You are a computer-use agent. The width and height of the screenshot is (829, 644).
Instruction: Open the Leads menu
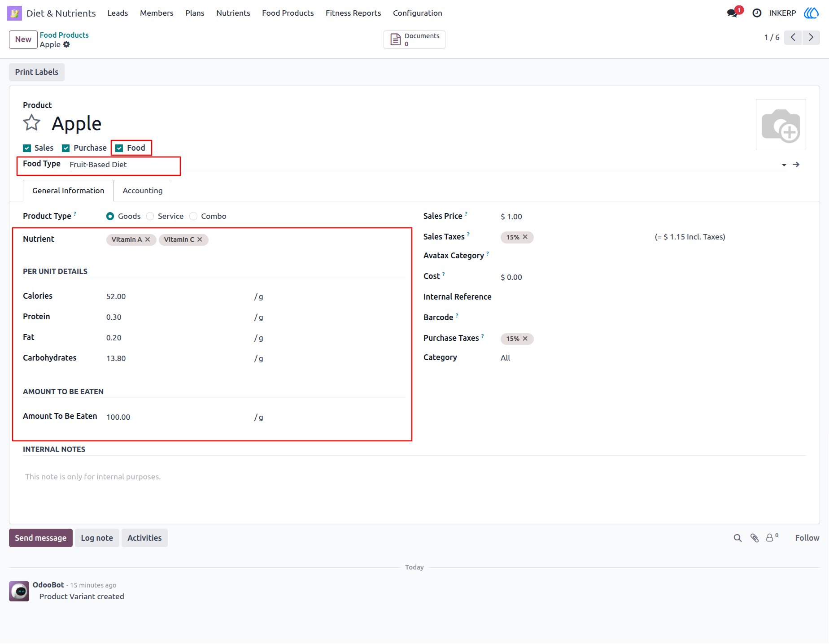click(118, 13)
